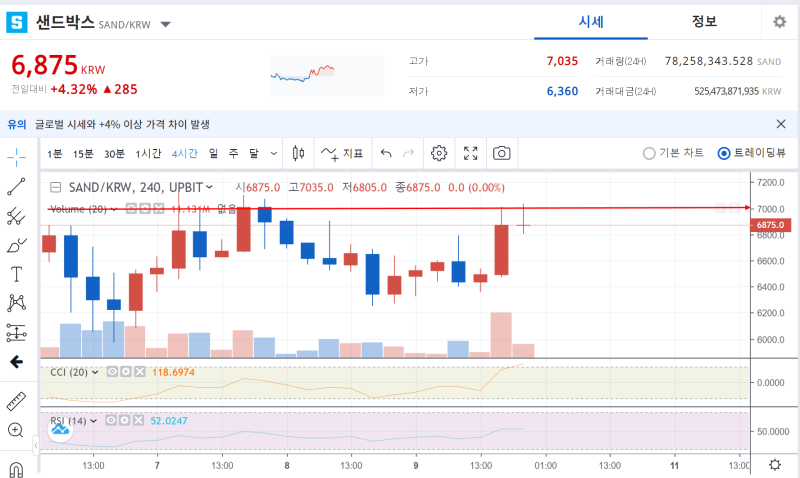Redo the chart action
The image size is (800, 478).
pyautogui.click(x=409, y=153)
